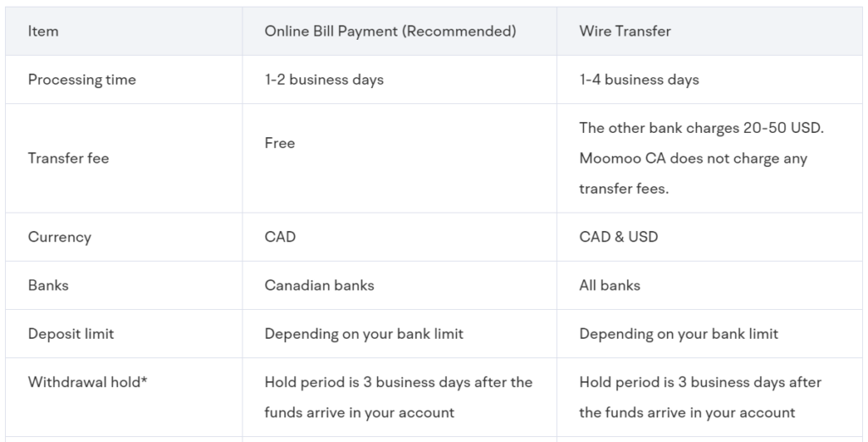Click the All banks cell
The width and height of the screenshot is (868, 442).
(609, 285)
